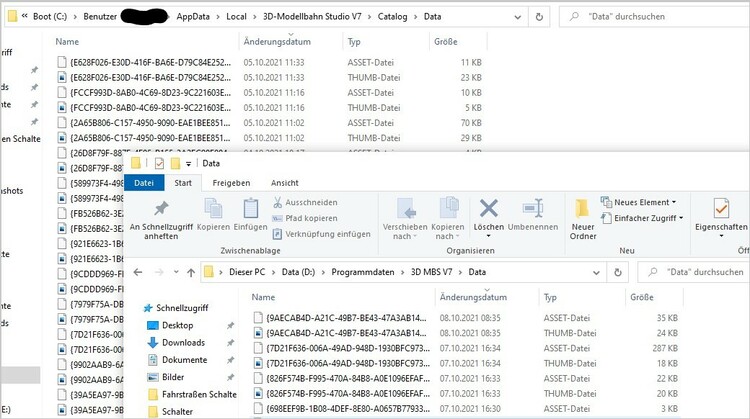Image resolution: width=750 pixels, height=419 pixels.
Task: Select {2A65B806 ASSET-Datei 70 KB in background
Action: (269, 123)
